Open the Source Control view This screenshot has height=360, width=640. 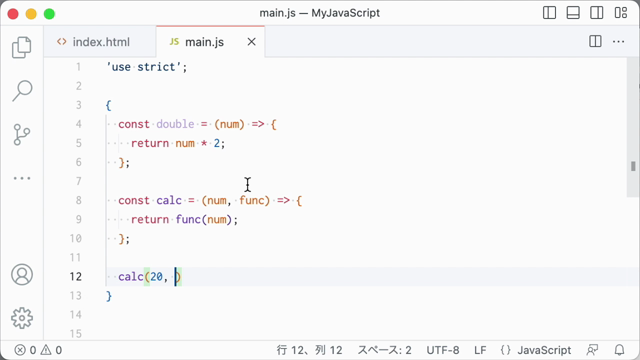tap(22, 135)
